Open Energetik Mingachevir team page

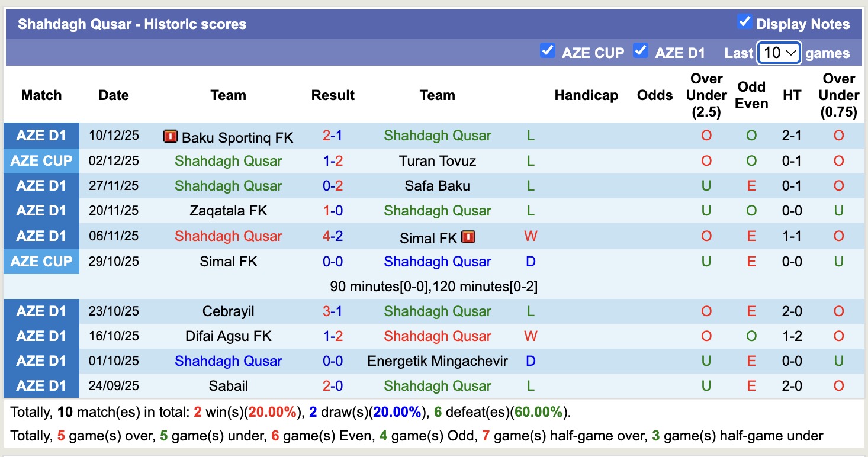[x=437, y=361]
